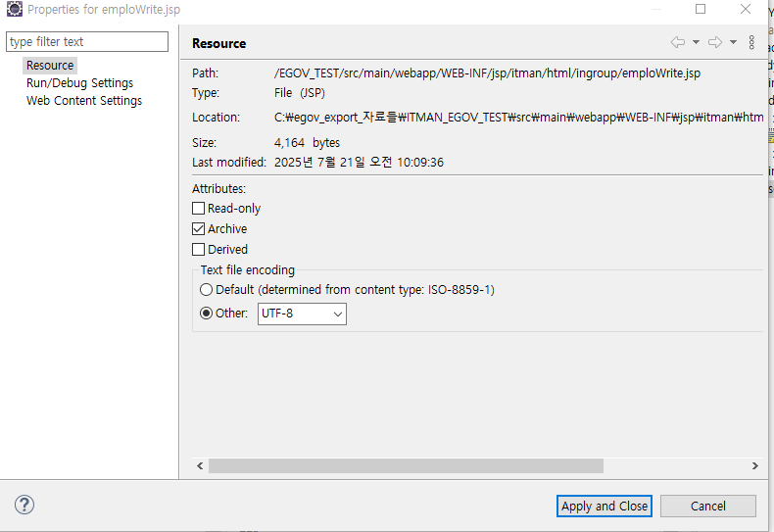The image size is (774, 532).
Task: Click the scrollbar right arrow
Action: 754,466
